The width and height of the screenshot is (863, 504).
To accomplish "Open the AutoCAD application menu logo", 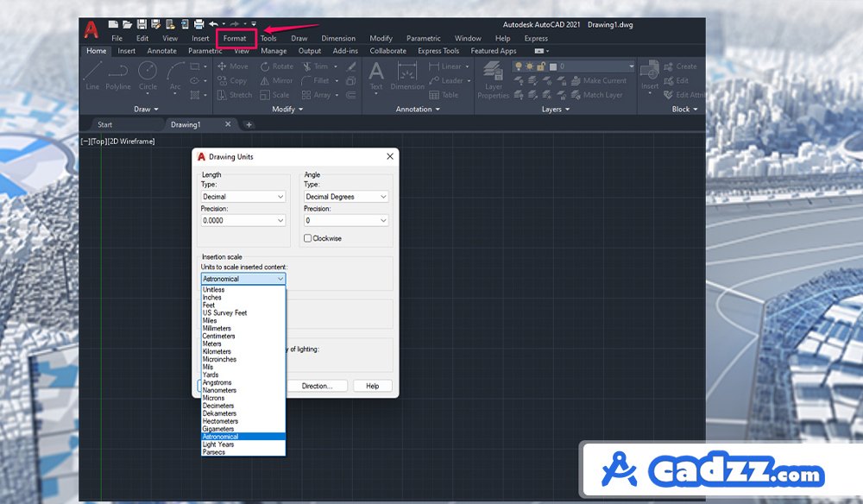I will tap(91, 29).
